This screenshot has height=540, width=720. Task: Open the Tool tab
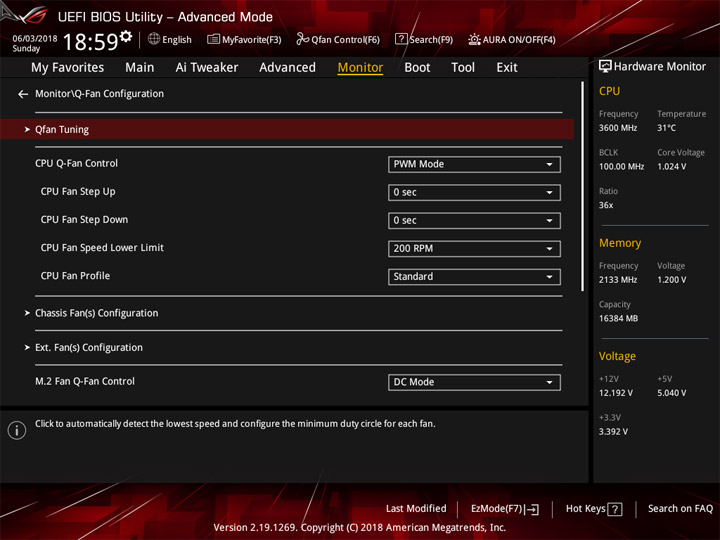463,68
